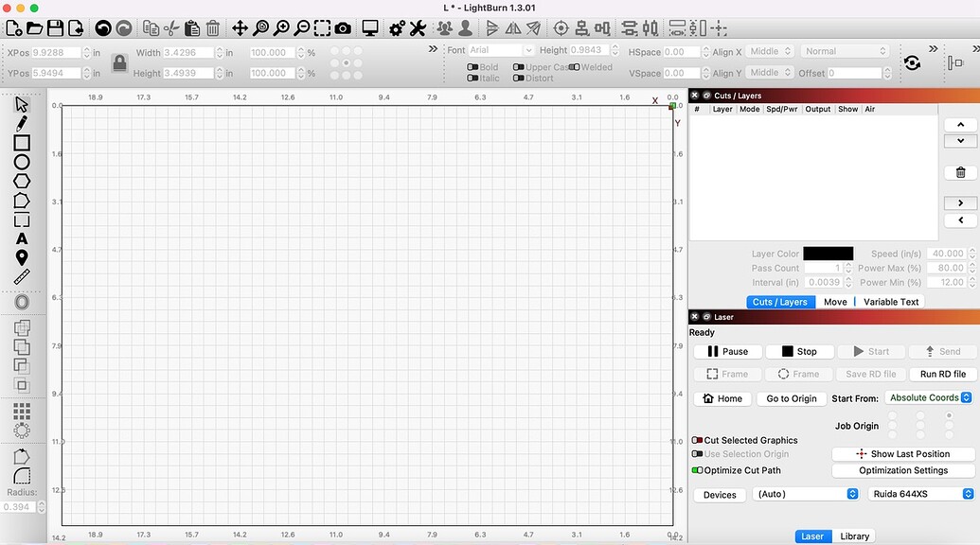Viewport: 980px width, 545px height.
Task: Click the Layer Color swatch
Action: click(x=829, y=253)
